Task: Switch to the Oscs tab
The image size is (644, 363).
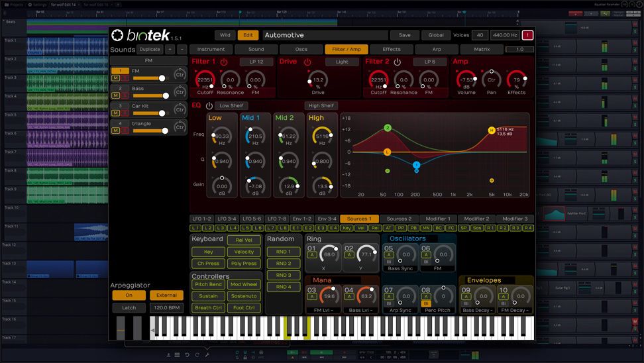Action: coord(301,49)
